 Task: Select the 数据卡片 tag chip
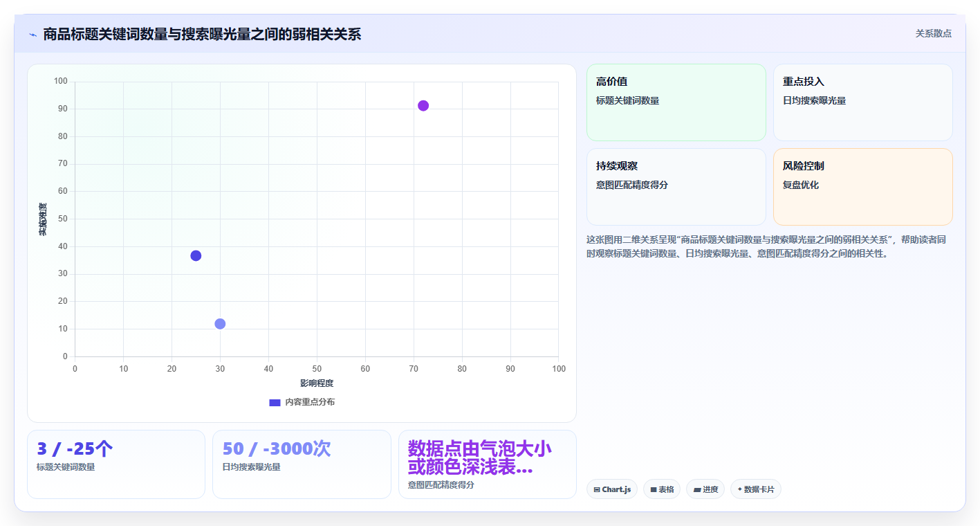pos(756,489)
